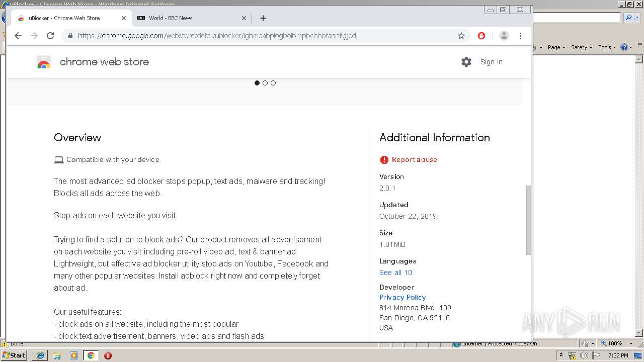Reload the uBlocker Chrome Web Store page

(50, 36)
